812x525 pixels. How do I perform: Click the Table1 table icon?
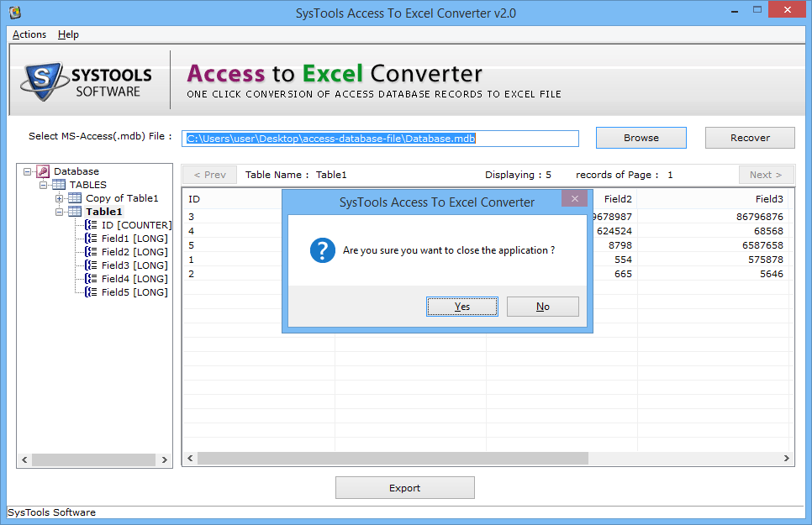point(75,212)
